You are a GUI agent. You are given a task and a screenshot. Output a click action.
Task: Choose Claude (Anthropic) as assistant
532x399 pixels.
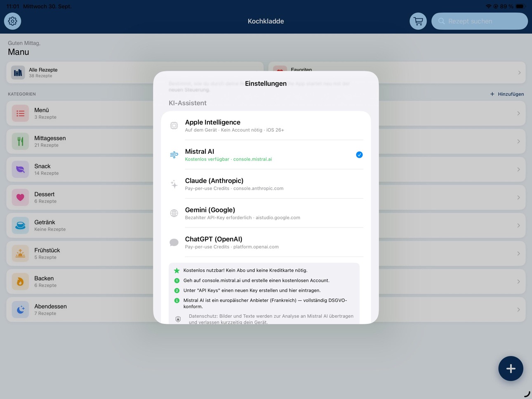(266, 184)
